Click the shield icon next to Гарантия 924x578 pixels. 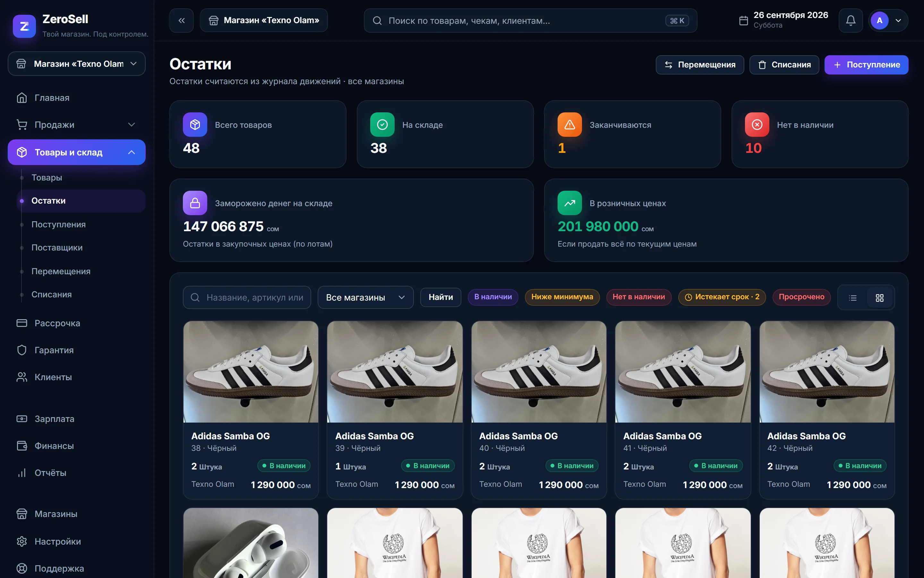[x=22, y=350]
